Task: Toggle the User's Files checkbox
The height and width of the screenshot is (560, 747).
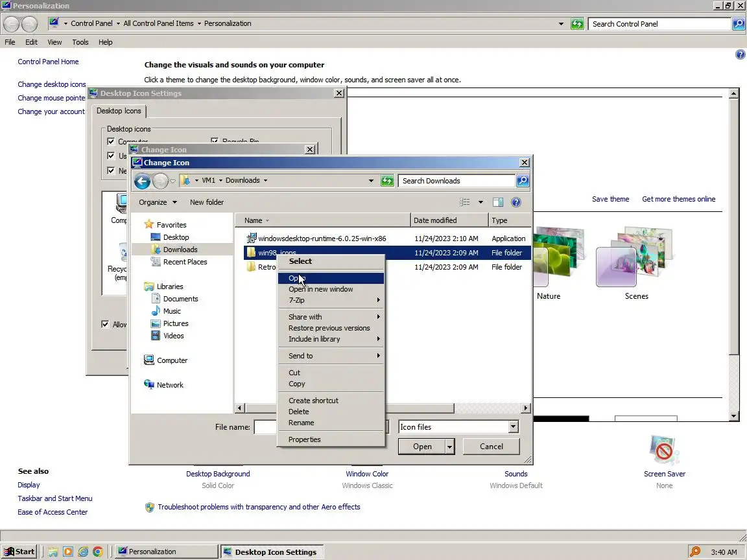Action: (111, 156)
